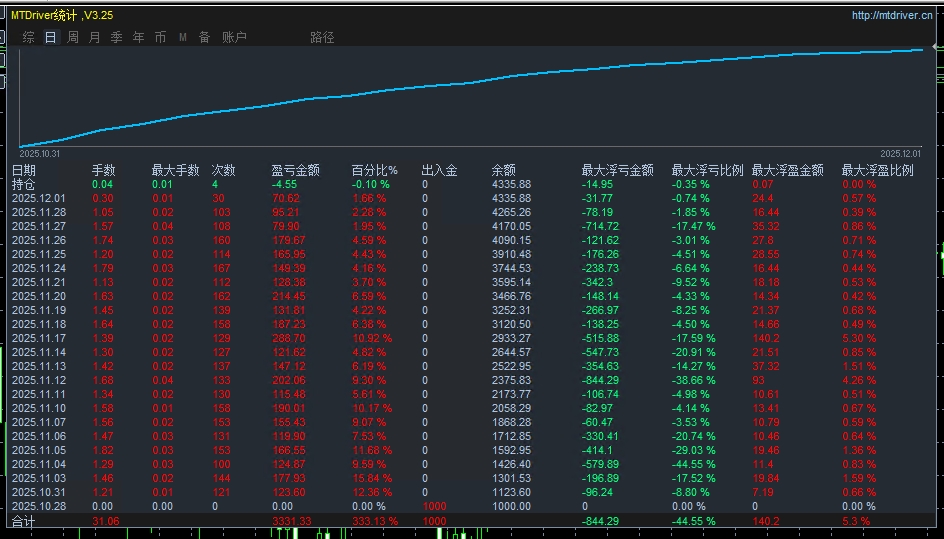Select the 2025.11.20 date row
Screen dimensions: 944x539
coord(39,296)
